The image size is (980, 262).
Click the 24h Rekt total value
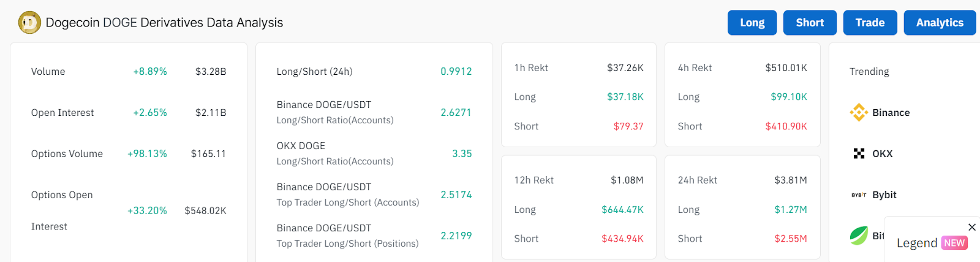point(790,180)
